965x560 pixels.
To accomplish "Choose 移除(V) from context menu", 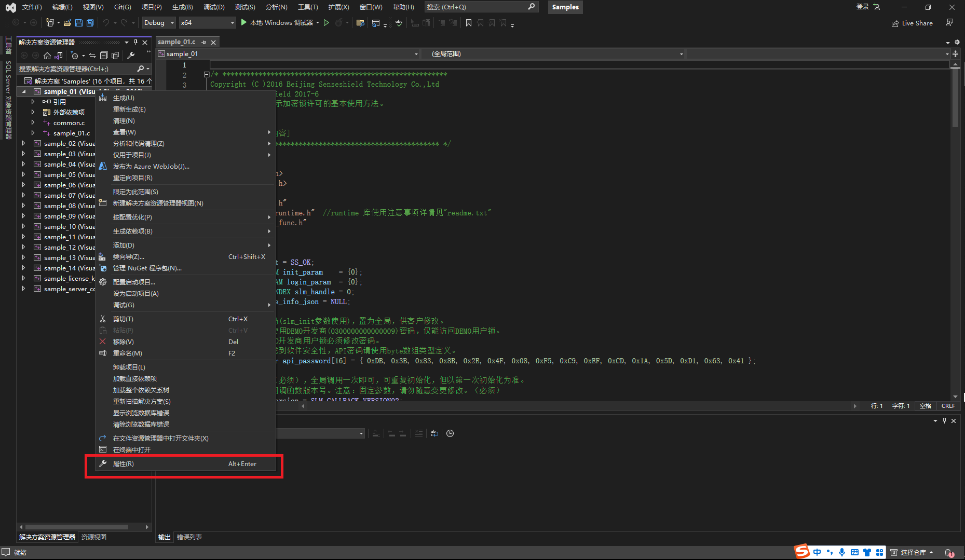I will (x=185, y=342).
